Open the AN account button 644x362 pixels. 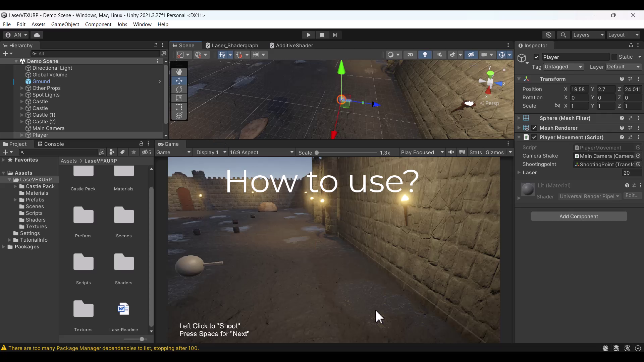point(16,35)
